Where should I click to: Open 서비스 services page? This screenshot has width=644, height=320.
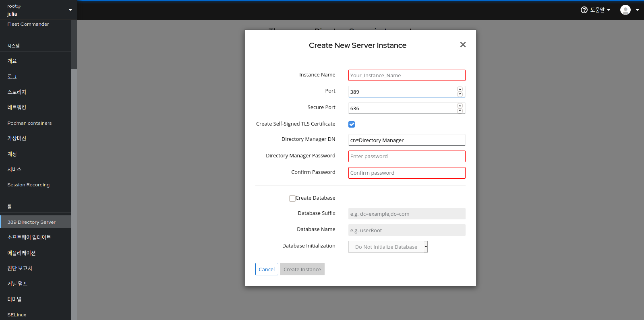coord(35,169)
